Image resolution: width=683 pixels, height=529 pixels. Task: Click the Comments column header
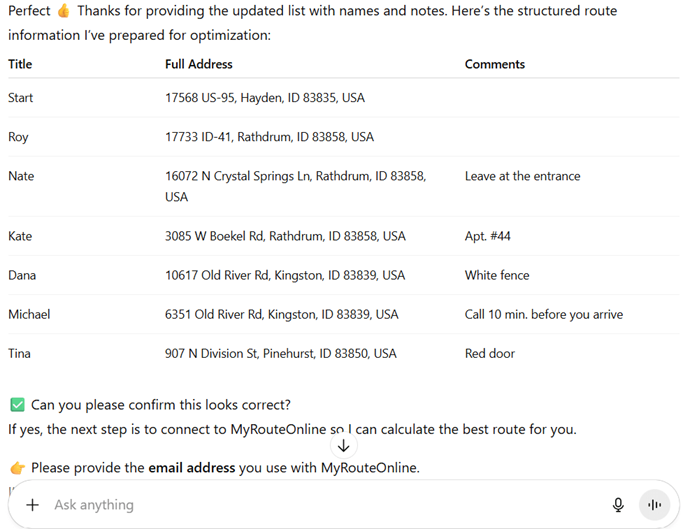[x=495, y=64]
